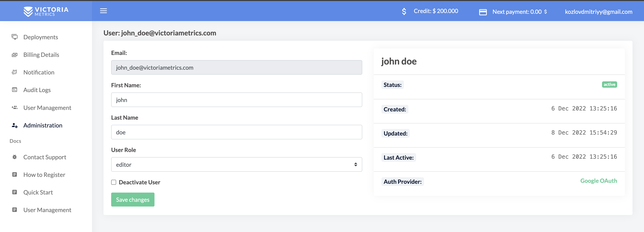Focus the First Name input field
This screenshot has height=232, width=644.
pos(237,100)
